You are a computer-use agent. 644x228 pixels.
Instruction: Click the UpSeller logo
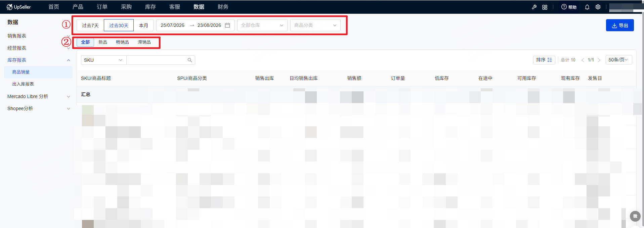(19, 7)
